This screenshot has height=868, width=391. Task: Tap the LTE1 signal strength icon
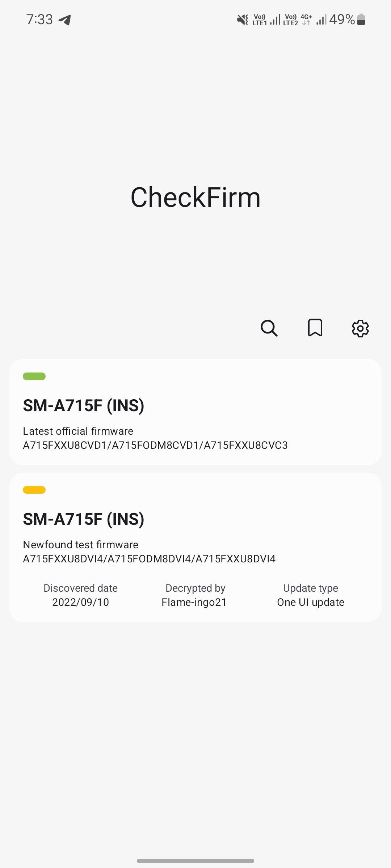coord(275,20)
